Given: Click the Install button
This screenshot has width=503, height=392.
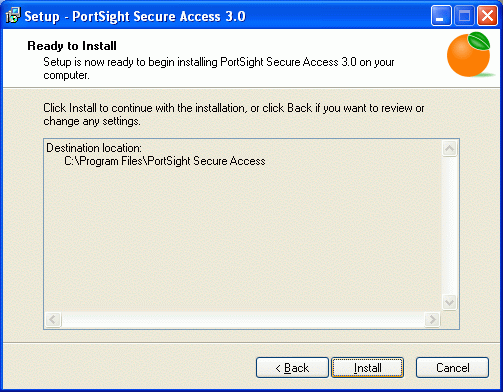Looking at the screenshot, I should click(367, 368).
